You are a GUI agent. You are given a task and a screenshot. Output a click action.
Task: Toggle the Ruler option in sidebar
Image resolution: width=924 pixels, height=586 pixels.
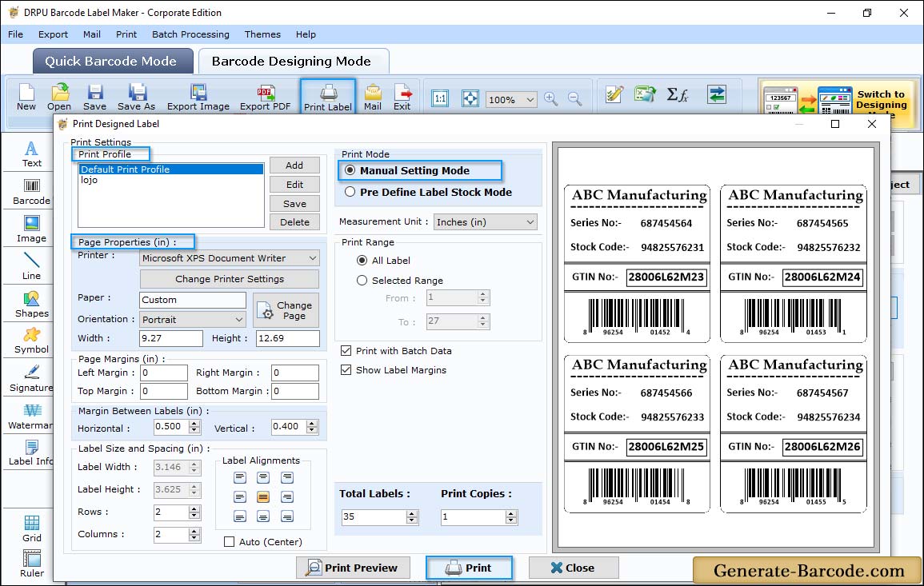click(32, 564)
